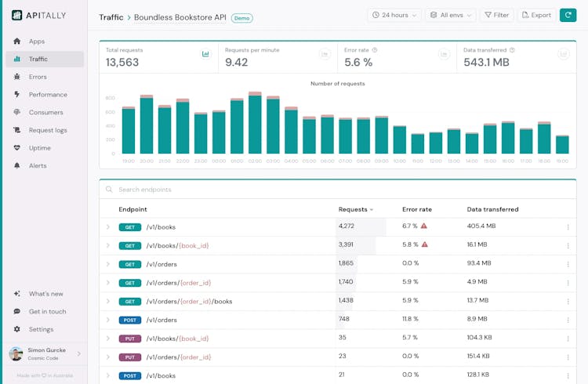Show chart for Data transferred card
This screenshot has width=588, height=384.
click(562, 54)
